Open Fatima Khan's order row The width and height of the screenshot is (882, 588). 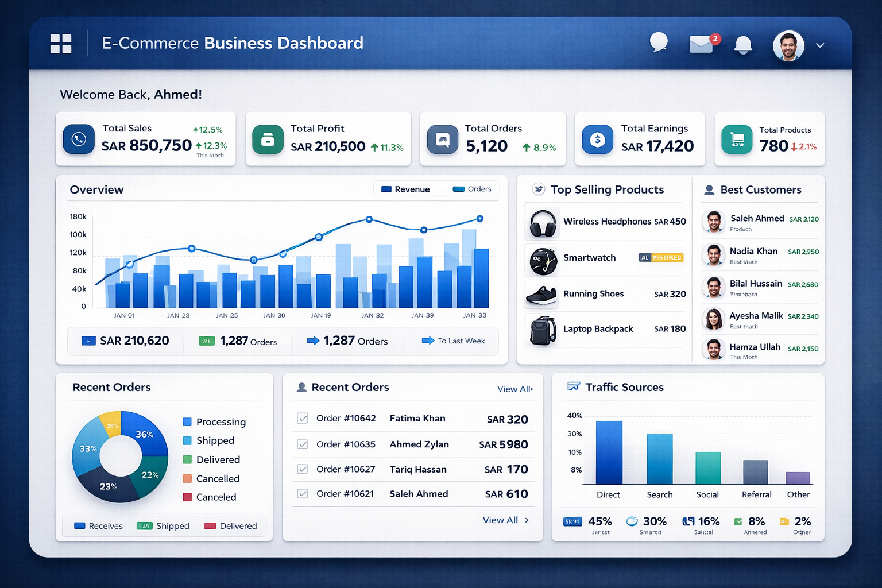point(417,418)
